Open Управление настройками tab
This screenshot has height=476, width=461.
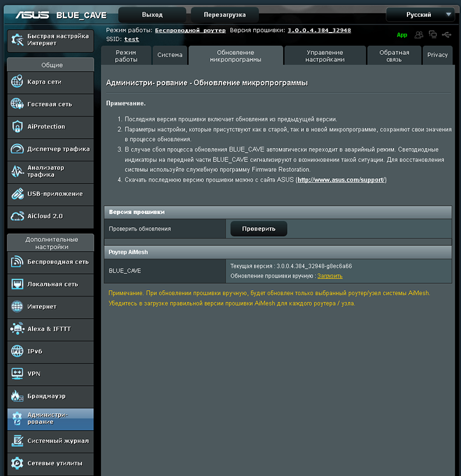click(x=325, y=56)
